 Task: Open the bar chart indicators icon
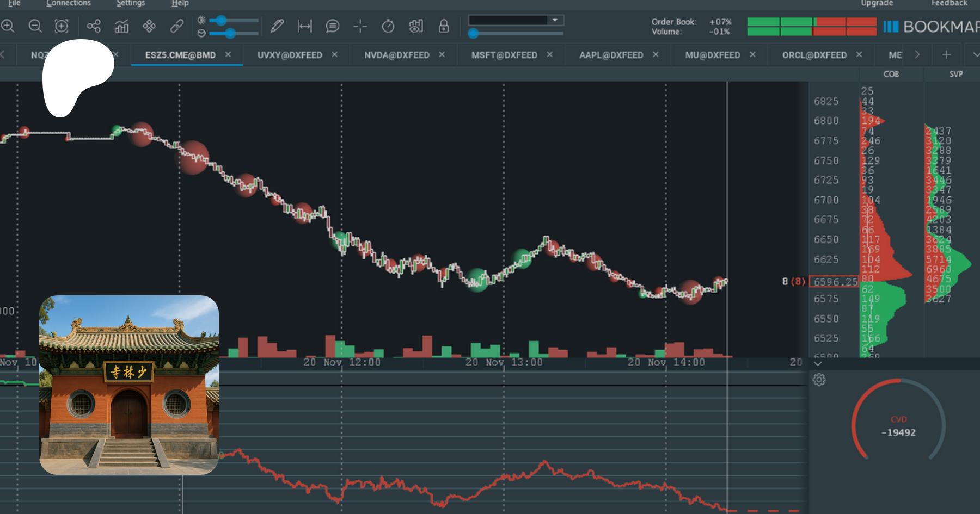click(x=121, y=26)
